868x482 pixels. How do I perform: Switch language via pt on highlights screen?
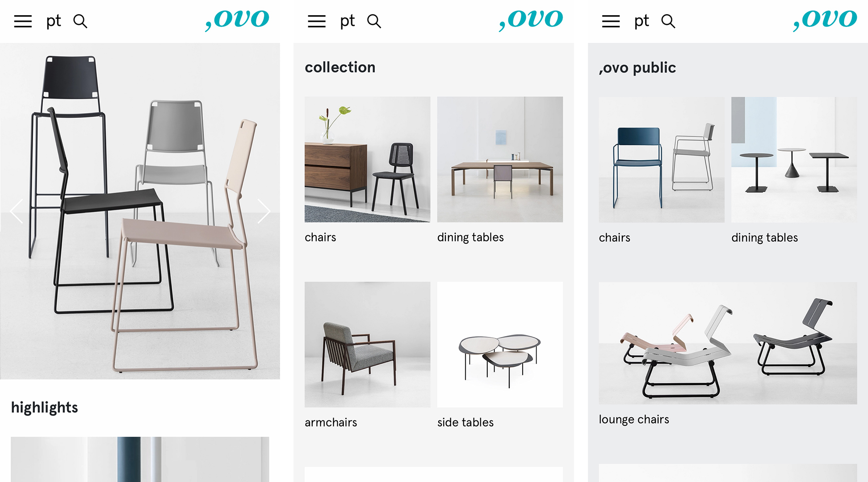click(x=54, y=21)
